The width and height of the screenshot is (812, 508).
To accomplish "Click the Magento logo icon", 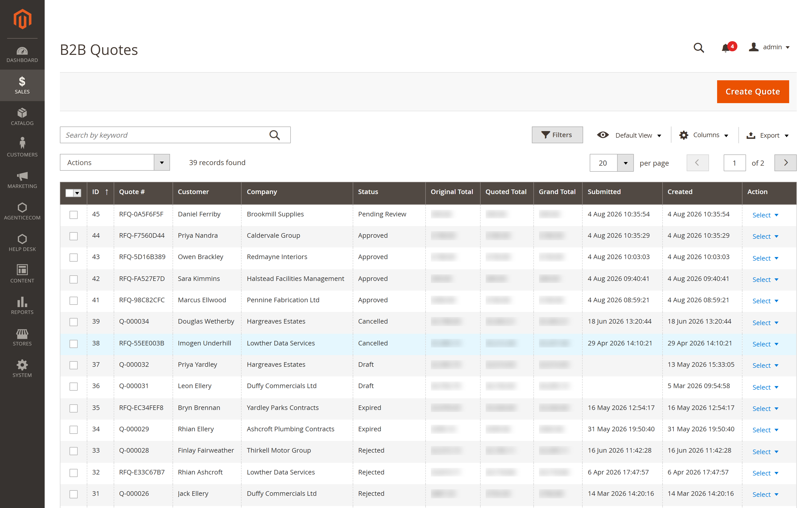I will tap(22, 19).
